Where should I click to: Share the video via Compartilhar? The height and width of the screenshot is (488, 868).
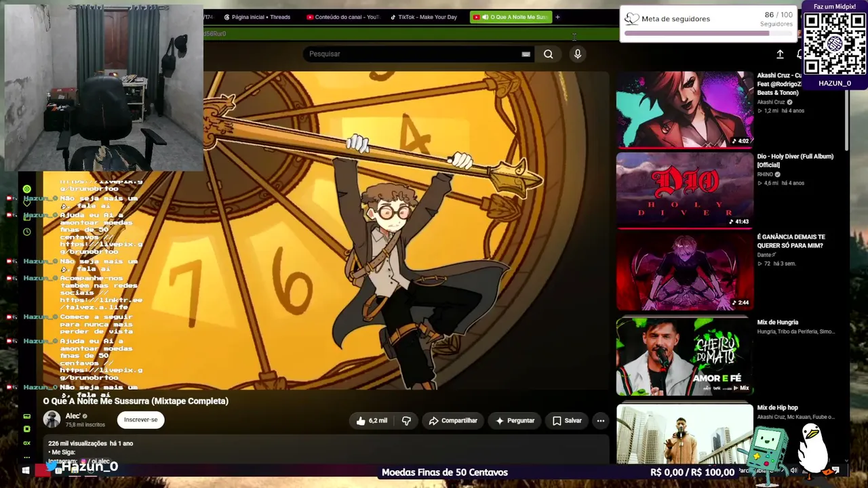(x=453, y=421)
